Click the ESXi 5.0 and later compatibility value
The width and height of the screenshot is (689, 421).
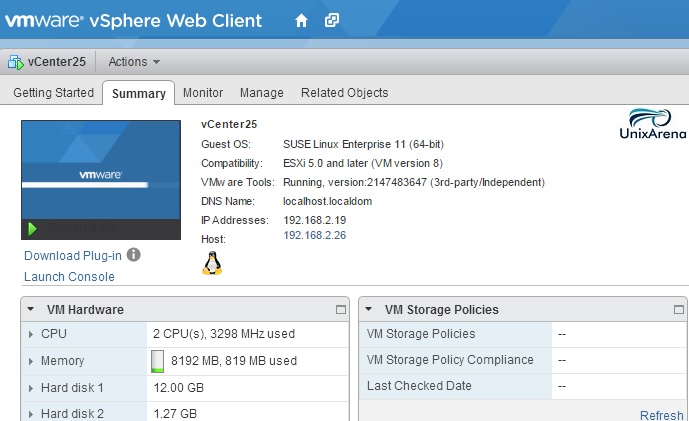coord(363,163)
